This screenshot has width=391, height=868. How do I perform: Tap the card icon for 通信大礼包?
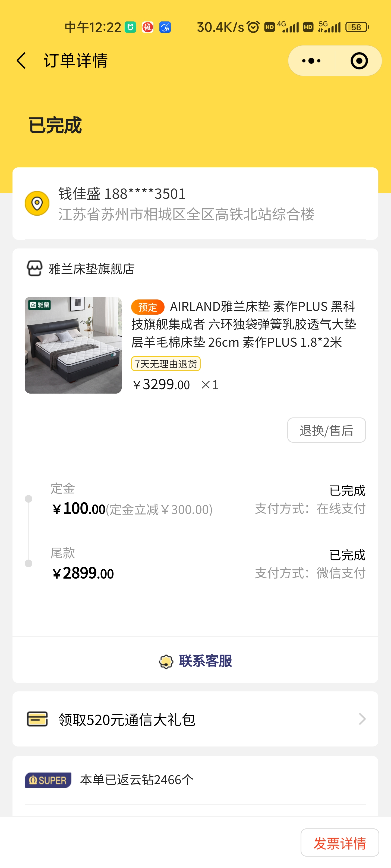(x=37, y=719)
